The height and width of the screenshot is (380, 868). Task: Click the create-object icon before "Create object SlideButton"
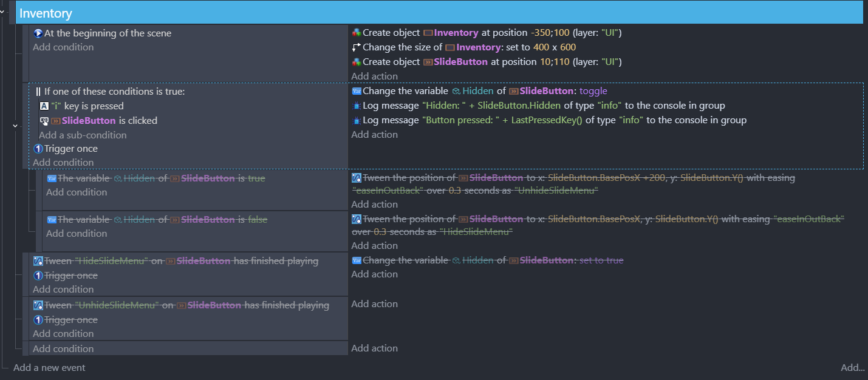pyautogui.click(x=357, y=62)
